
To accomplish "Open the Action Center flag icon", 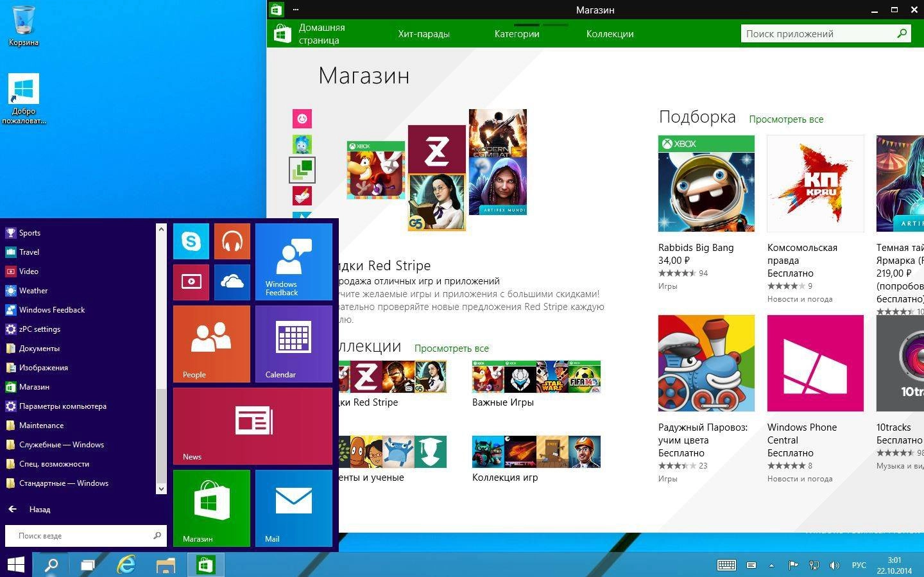I will pyautogui.click(x=793, y=565).
